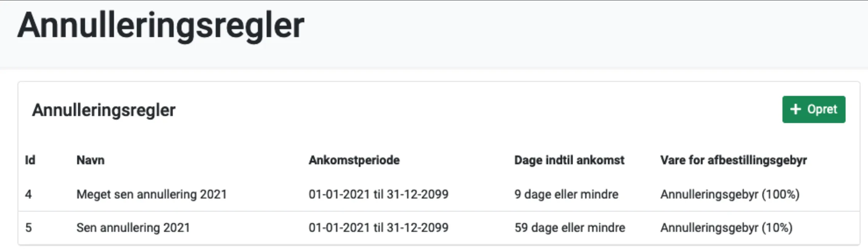868x251 pixels.
Task: Click the Annulleringsregler panel title
Action: [104, 111]
